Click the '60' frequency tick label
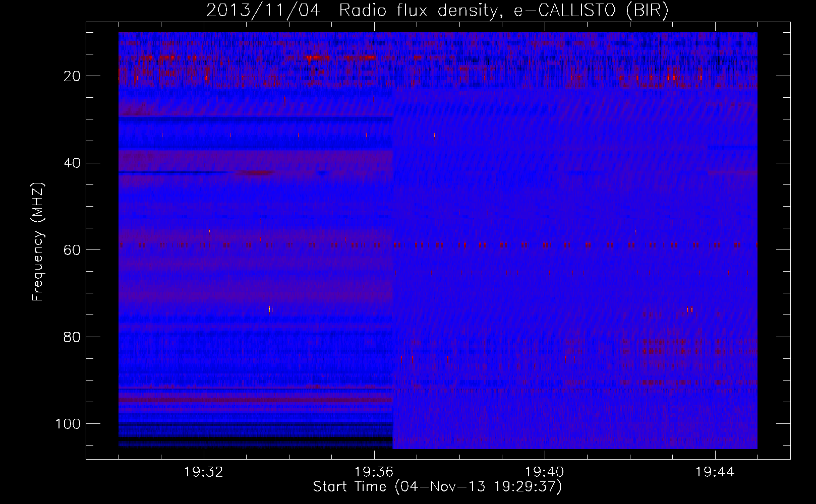 click(73, 250)
